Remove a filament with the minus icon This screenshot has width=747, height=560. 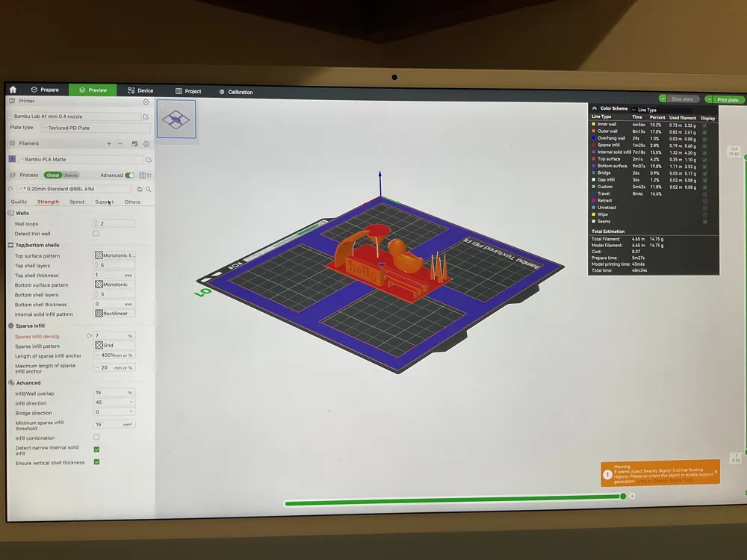(120, 144)
